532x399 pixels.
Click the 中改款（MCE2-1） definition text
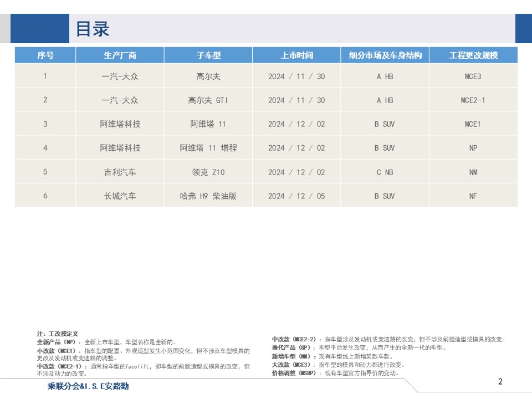coord(143,370)
